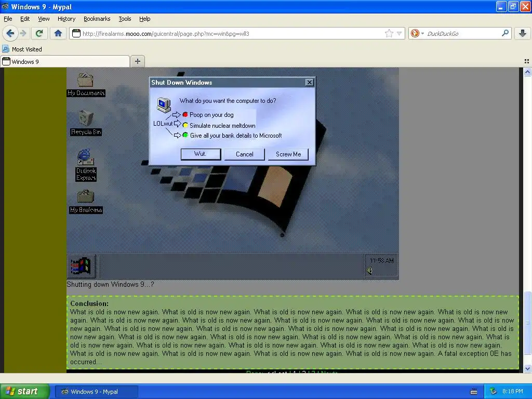Click the Mypal icon in title bar
Viewport: 532px width, 399px height.
[5, 6]
